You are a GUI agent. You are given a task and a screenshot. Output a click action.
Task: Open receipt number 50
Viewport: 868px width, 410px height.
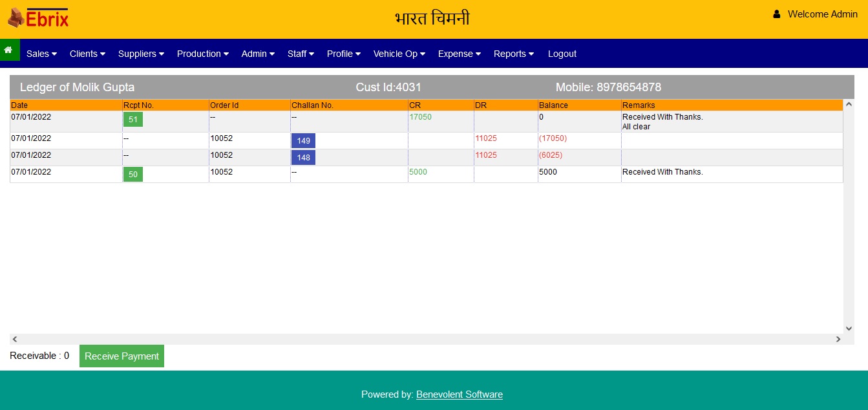(133, 175)
